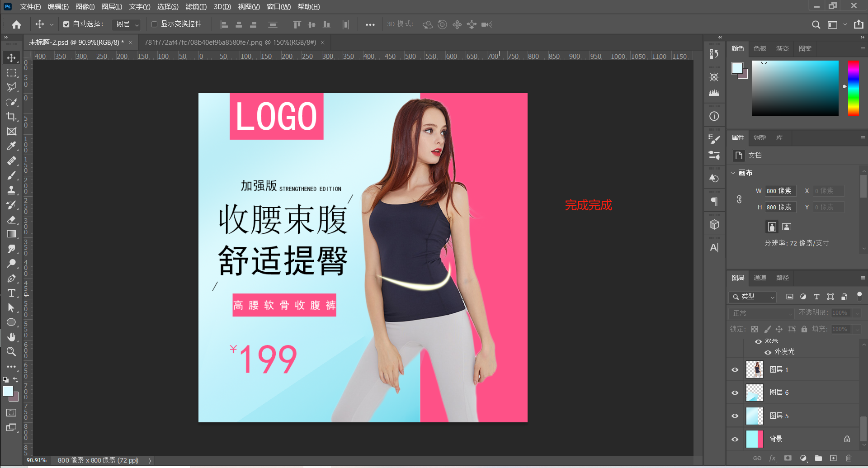Switch to the 色板 tab
Screen dimensions: 868x468
click(759, 48)
